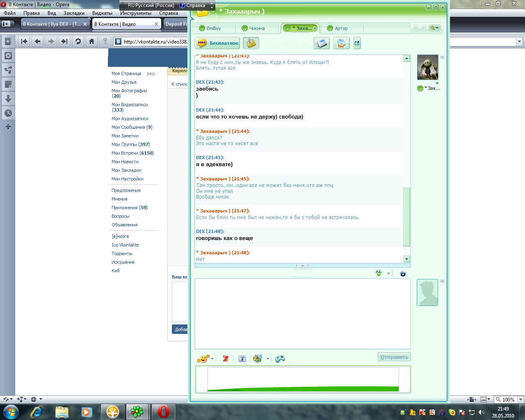Click the contact's avatar picture
525x420 pixels.
pyautogui.click(x=428, y=67)
